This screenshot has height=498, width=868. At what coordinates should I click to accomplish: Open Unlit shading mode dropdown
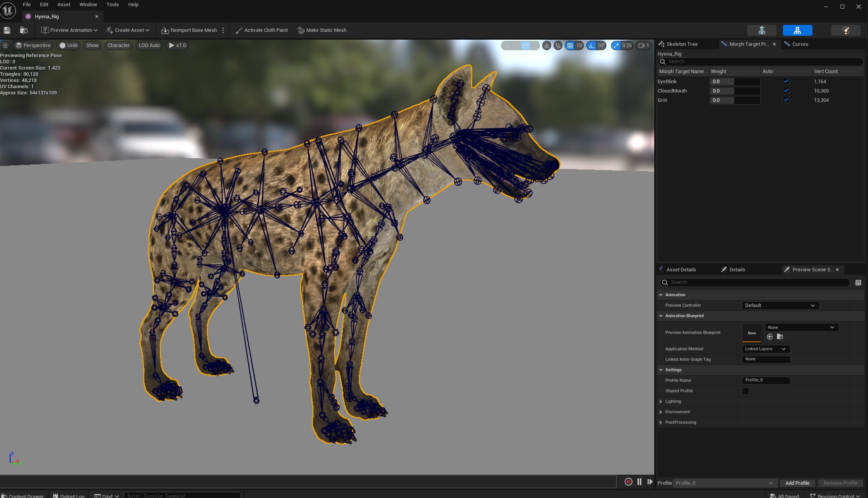68,45
